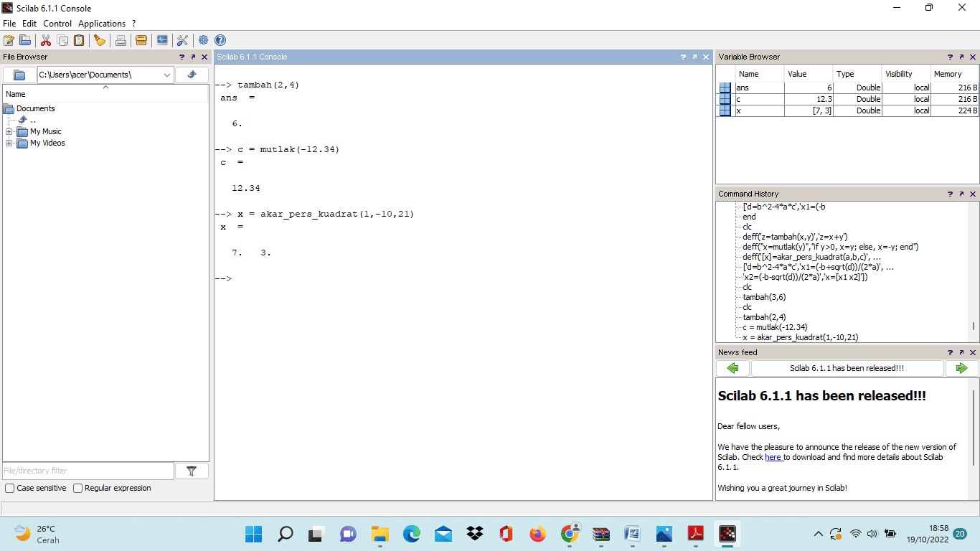Follow the 'here' download link
The width and height of the screenshot is (980, 551).
coord(773,457)
